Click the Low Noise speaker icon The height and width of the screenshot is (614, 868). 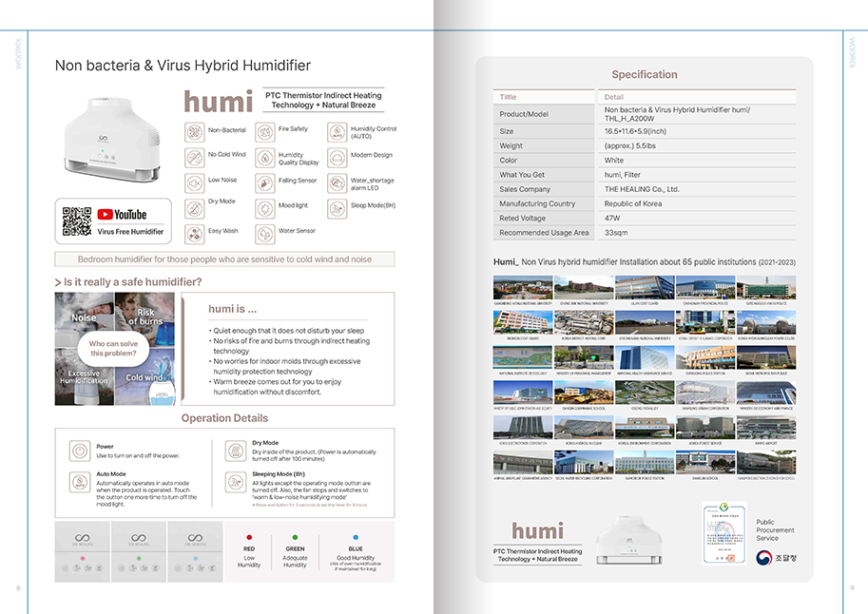pyautogui.click(x=194, y=181)
